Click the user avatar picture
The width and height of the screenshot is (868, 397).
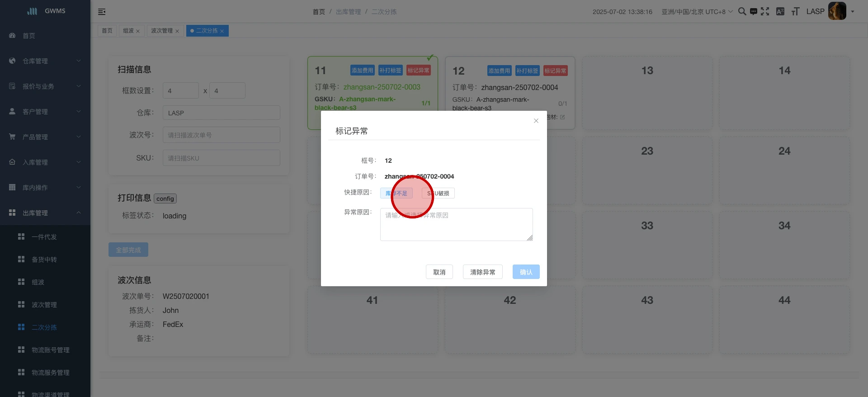pos(837,11)
